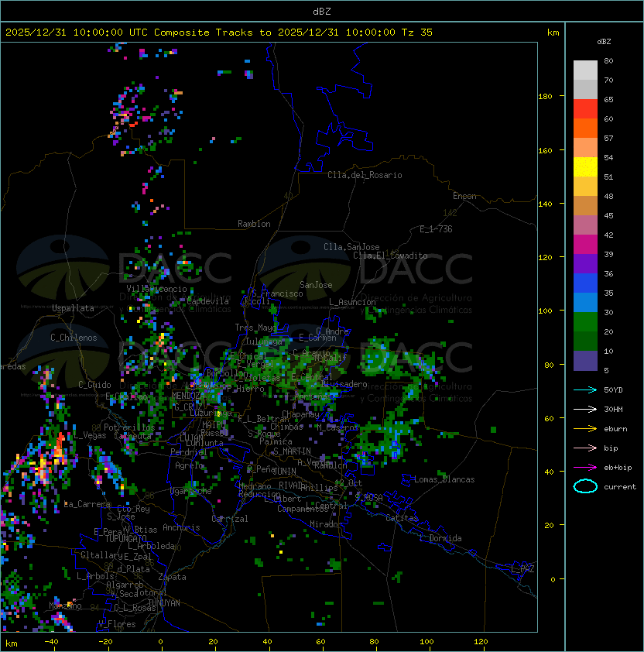Pick the light gray 70-80 dBZ swatch
This screenshot has width=644, height=652.
click(x=585, y=70)
